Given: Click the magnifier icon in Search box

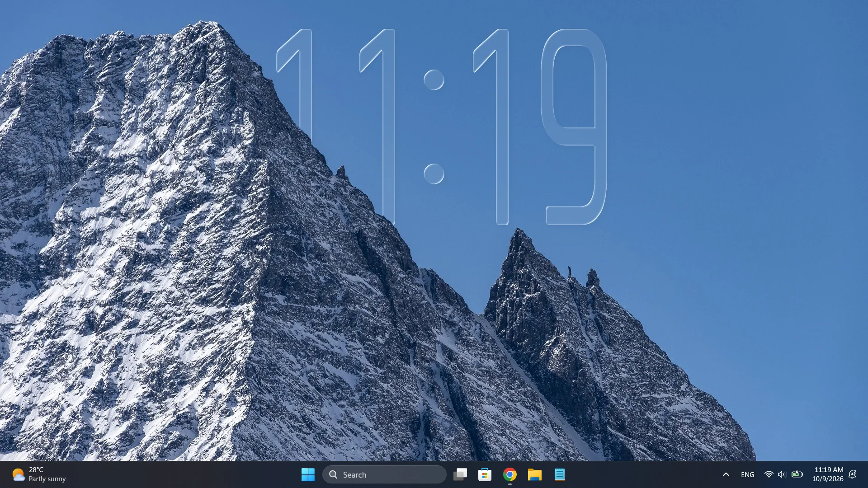Looking at the screenshot, I should click(x=333, y=474).
